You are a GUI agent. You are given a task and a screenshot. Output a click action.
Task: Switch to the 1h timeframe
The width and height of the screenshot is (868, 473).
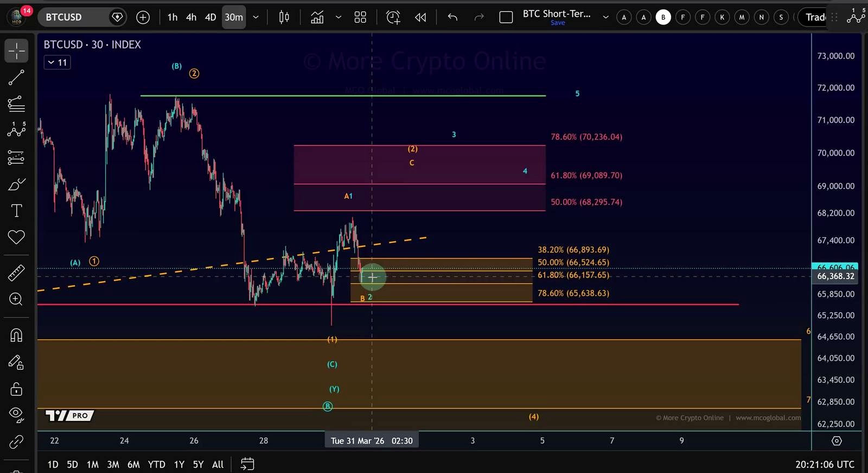173,17
